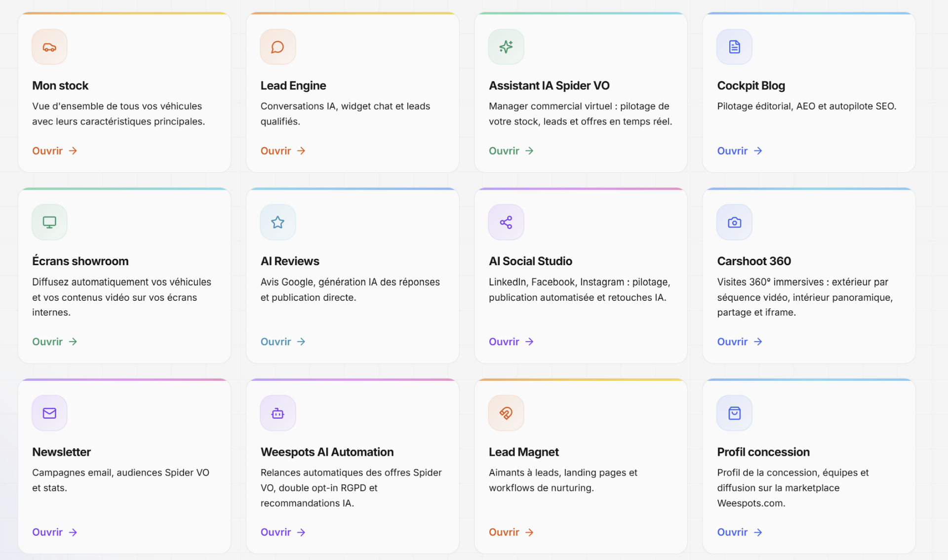The width and height of the screenshot is (948, 560).
Task: Click the Lead Magnet card title
Action: click(524, 452)
